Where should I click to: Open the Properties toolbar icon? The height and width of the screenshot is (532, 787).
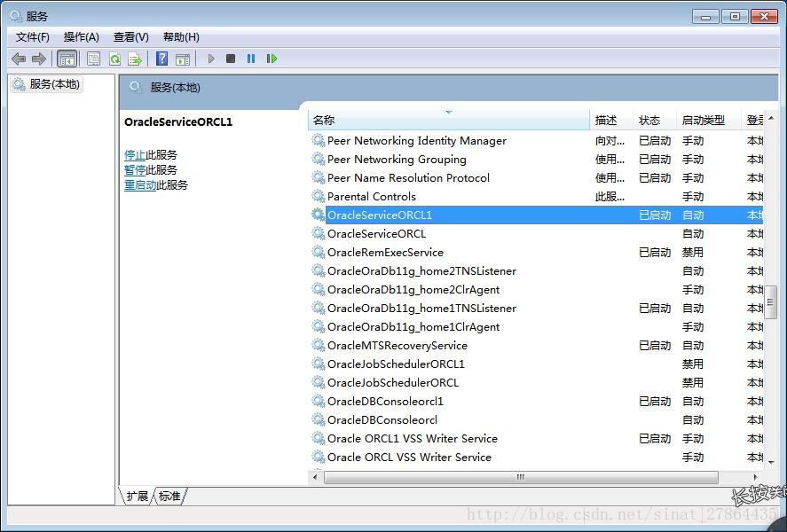click(93, 59)
